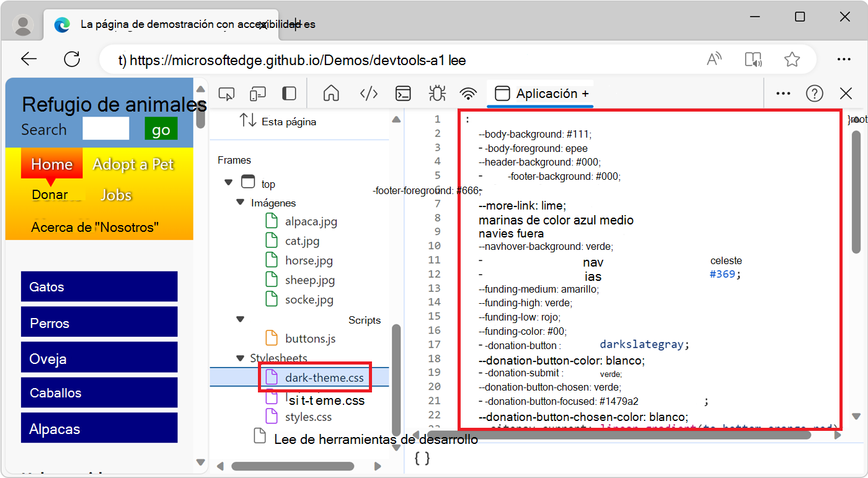This screenshot has width=868, height=478.
Task: Select the Inspect element tool in DevTools
Action: click(x=226, y=93)
